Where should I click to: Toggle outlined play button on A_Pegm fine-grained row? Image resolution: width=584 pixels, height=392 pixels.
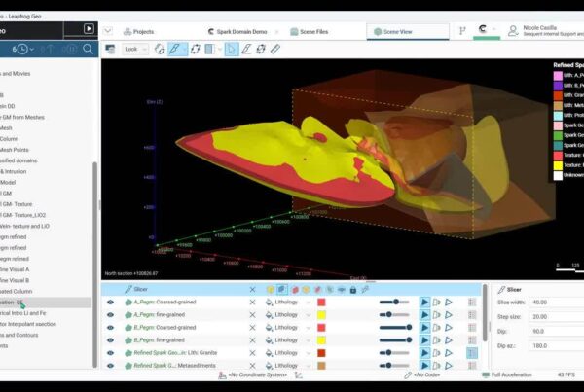(449, 315)
